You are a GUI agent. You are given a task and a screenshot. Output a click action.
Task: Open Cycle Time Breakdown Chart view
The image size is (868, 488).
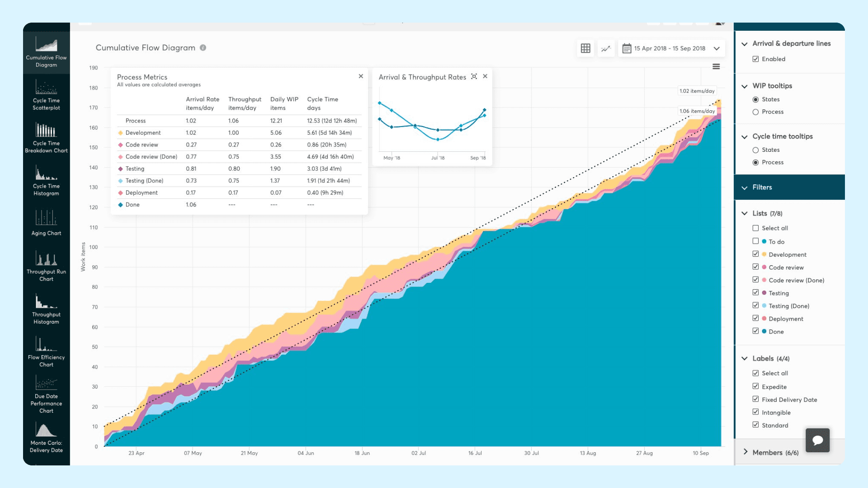pos(46,138)
